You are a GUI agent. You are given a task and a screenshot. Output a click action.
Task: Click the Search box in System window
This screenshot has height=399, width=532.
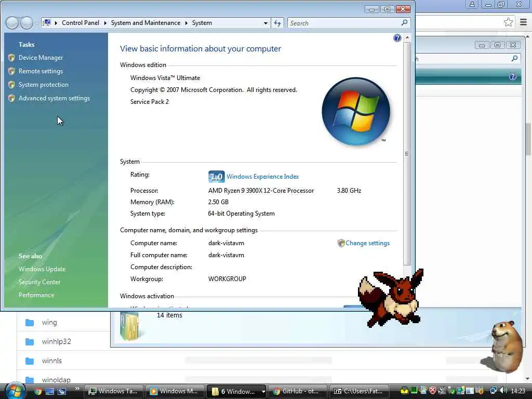(x=349, y=23)
